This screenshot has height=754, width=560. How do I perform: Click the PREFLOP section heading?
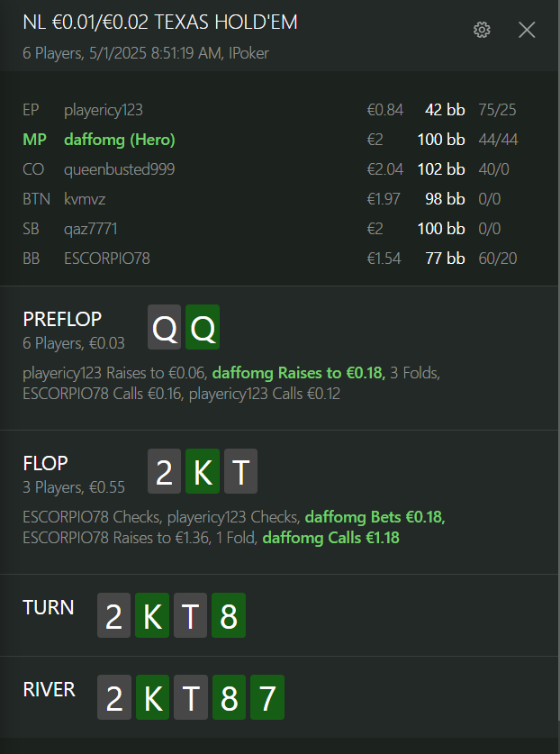coord(62,319)
